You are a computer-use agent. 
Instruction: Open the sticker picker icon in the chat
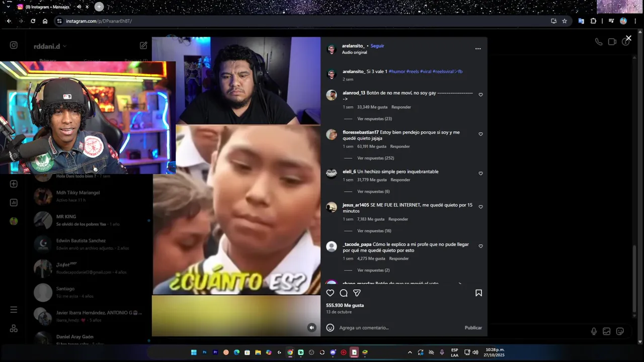tap(620, 331)
